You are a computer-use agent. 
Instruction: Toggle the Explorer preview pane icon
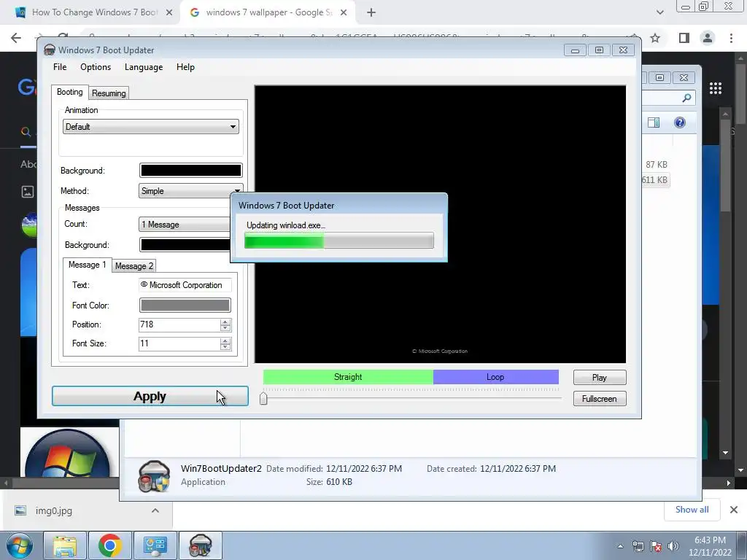pyautogui.click(x=654, y=122)
